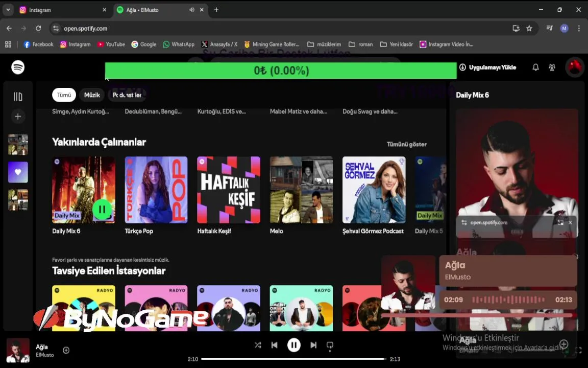Screen dimensions: 588x368
Task: Expand the mini player popup window
Action: (560, 222)
